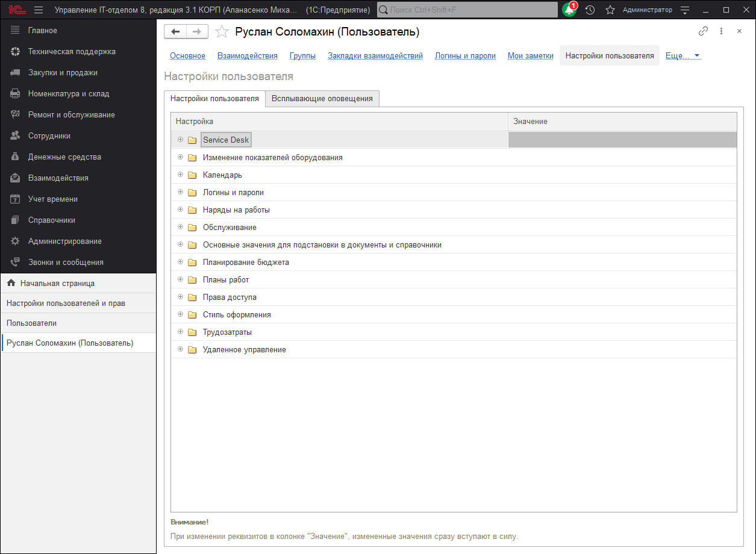Viewport: 756px width, 554px height.
Task: Click the notifications bell icon
Action: [x=569, y=10]
